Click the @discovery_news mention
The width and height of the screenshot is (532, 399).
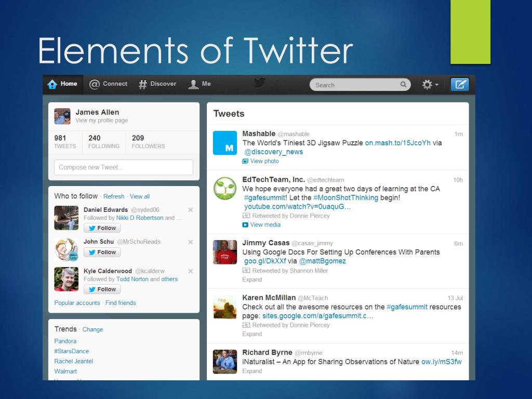point(273,152)
